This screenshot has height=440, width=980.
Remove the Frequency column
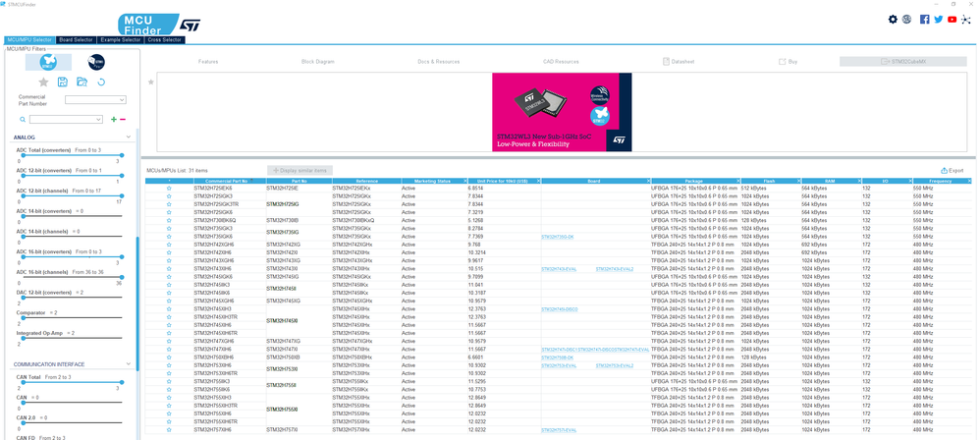point(970,181)
